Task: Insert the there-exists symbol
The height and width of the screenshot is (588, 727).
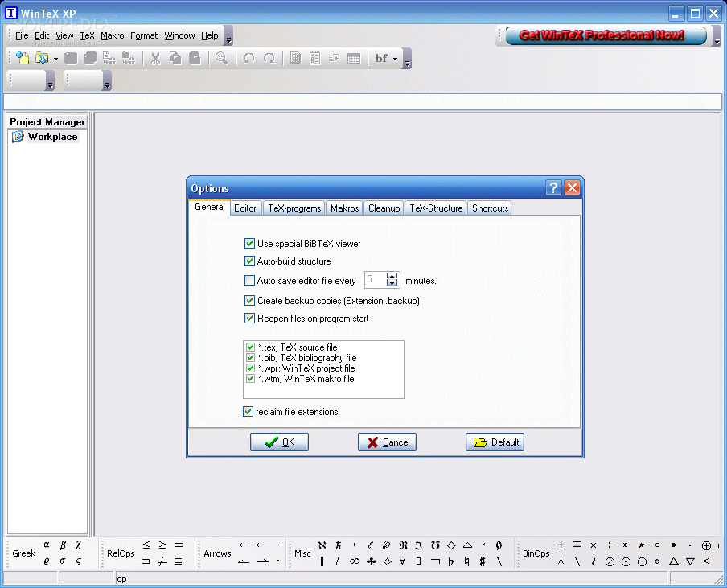Action: coord(419,561)
